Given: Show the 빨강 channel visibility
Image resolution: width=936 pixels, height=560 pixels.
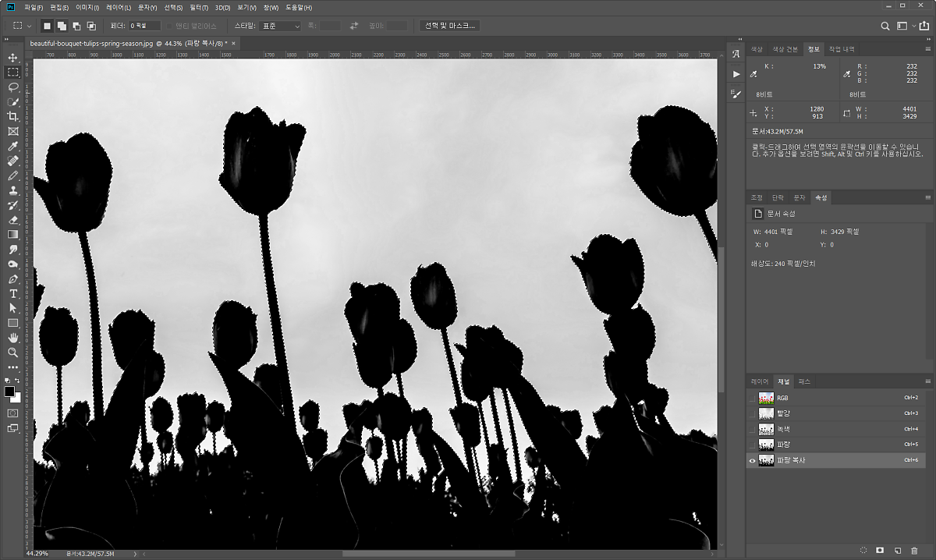Looking at the screenshot, I should click(x=753, y=413).
